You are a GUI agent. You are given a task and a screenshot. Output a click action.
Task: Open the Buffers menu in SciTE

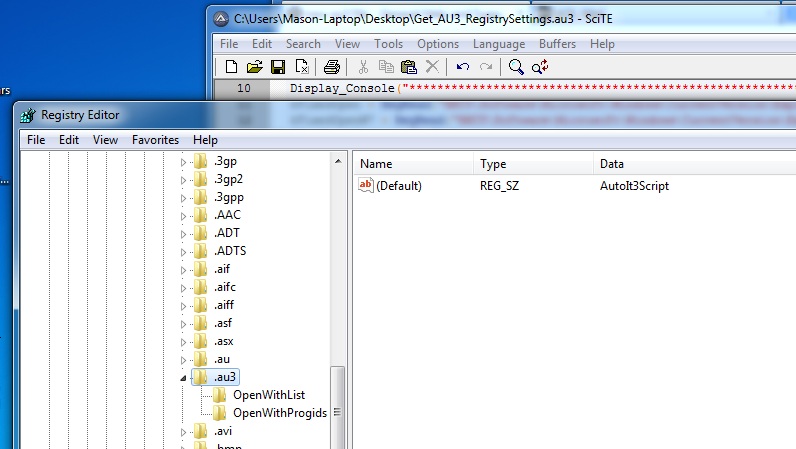pyautogui.click(x=557, y=44)
